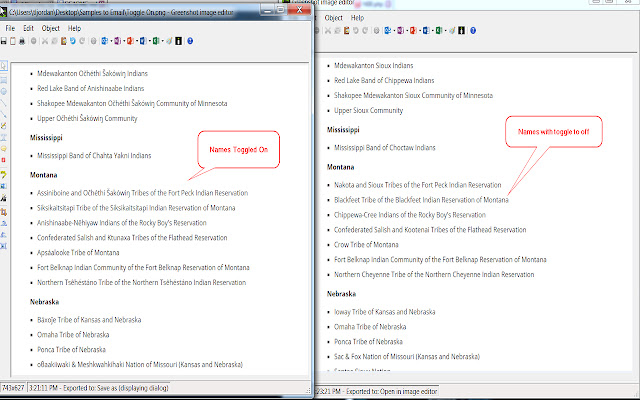
Task: Open Outlook export dropdown arrow in back window
Action: coord(394,31)
